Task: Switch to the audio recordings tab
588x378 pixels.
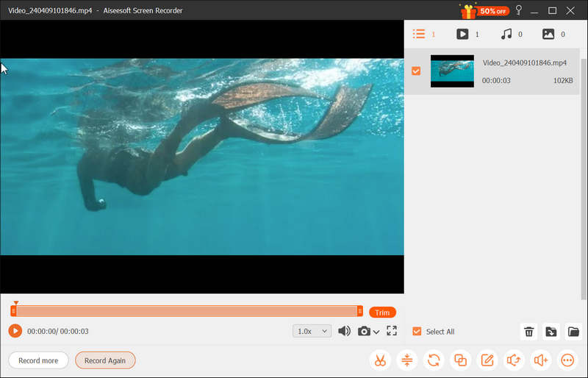Action: 506,34
